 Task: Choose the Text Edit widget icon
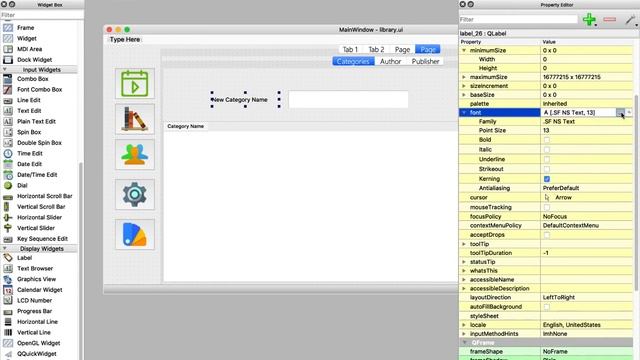click(8, 111)
